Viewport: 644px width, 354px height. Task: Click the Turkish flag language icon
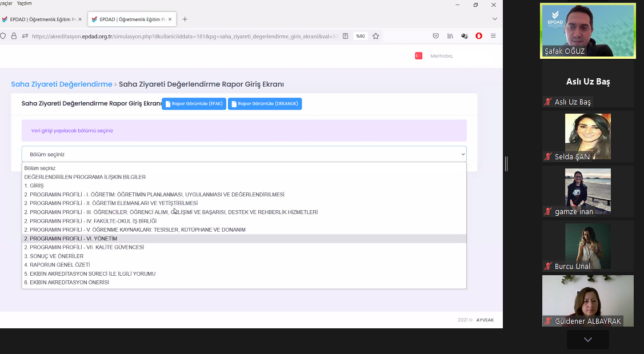pos(418,55)
